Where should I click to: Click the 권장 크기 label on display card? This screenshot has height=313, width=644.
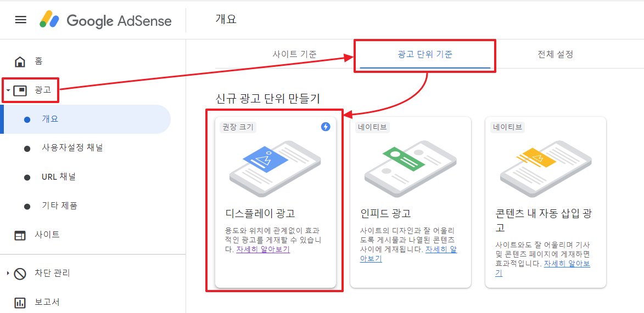238,127
